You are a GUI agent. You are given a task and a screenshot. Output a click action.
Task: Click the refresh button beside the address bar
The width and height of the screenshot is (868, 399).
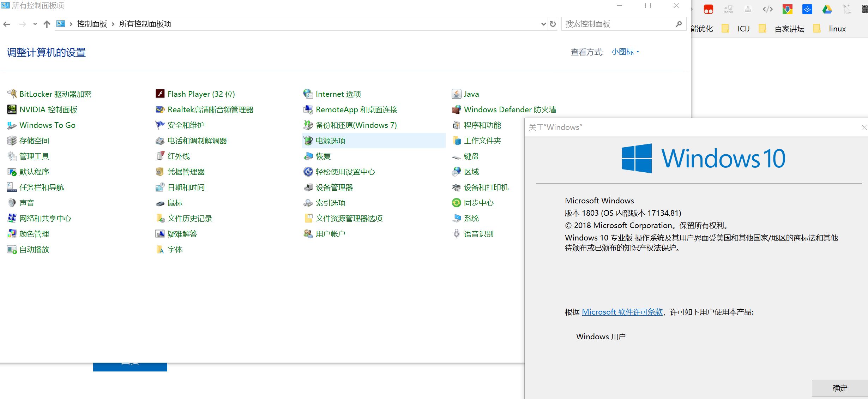[x=553, y=24]
